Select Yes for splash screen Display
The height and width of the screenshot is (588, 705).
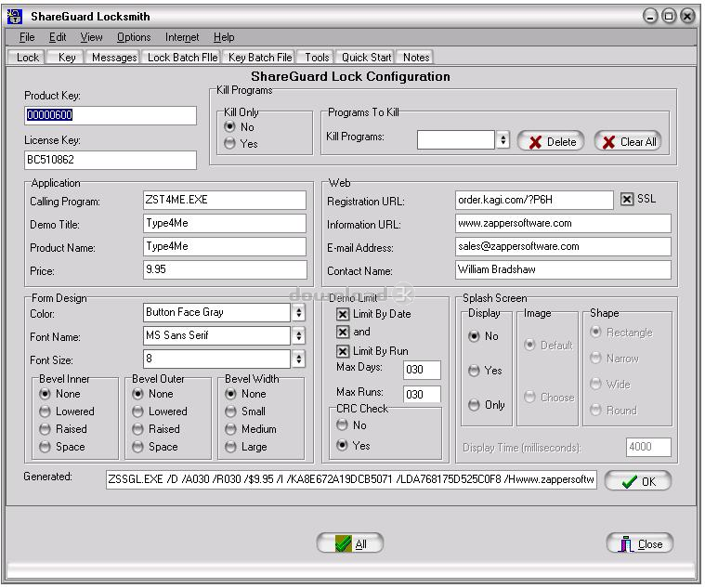(x=475, y=371)
